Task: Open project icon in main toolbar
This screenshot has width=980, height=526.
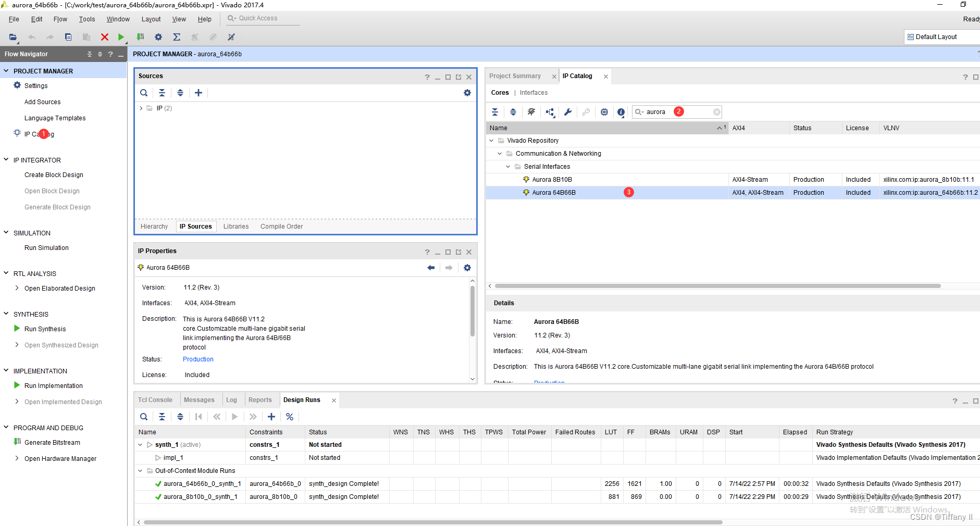Action: tap(13, 37)
